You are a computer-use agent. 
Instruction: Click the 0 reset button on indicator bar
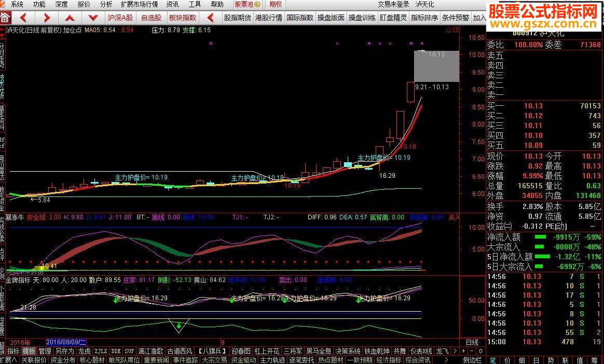pyautogui.click(x=481, y=351)
